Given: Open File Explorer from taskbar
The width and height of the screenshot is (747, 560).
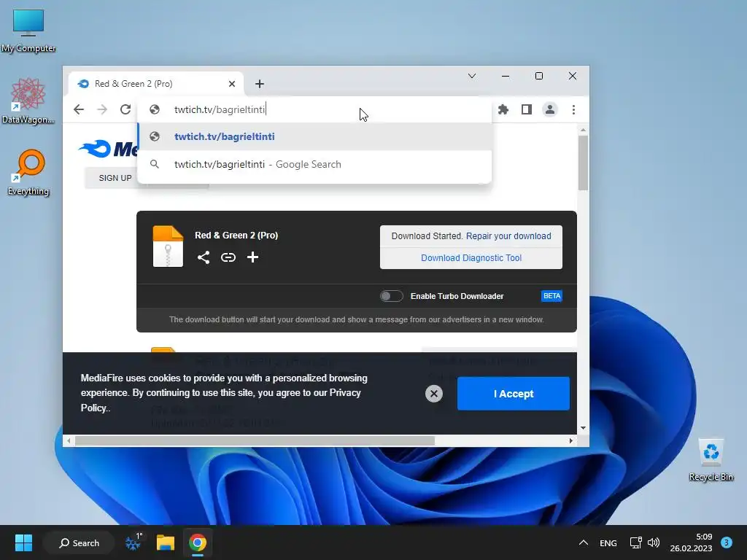Looking at the screenshot, I should tap(166, 542).
